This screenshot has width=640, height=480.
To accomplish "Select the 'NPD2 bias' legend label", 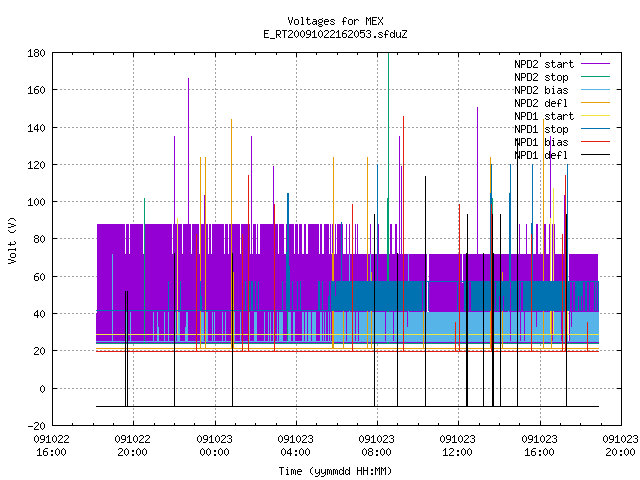I will click(x=541, y=90).
